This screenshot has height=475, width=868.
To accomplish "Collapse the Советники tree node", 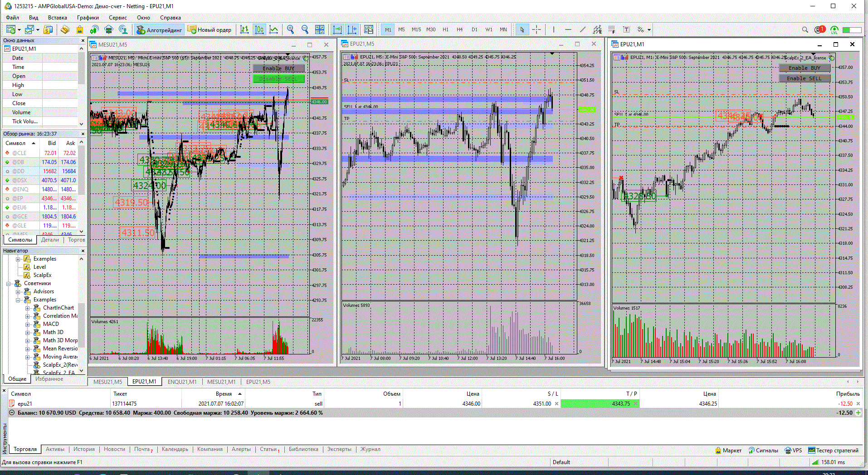I will point(8,284).
